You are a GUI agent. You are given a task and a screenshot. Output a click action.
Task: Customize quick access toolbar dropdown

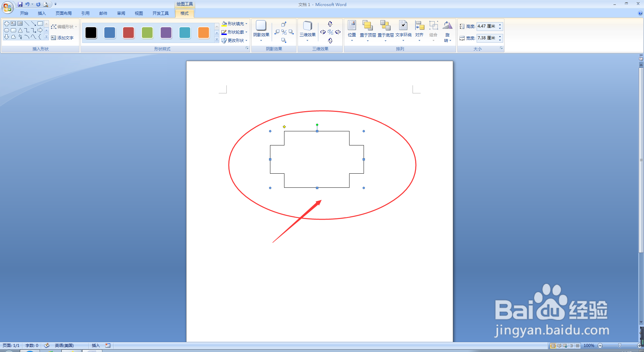[55, 4]
